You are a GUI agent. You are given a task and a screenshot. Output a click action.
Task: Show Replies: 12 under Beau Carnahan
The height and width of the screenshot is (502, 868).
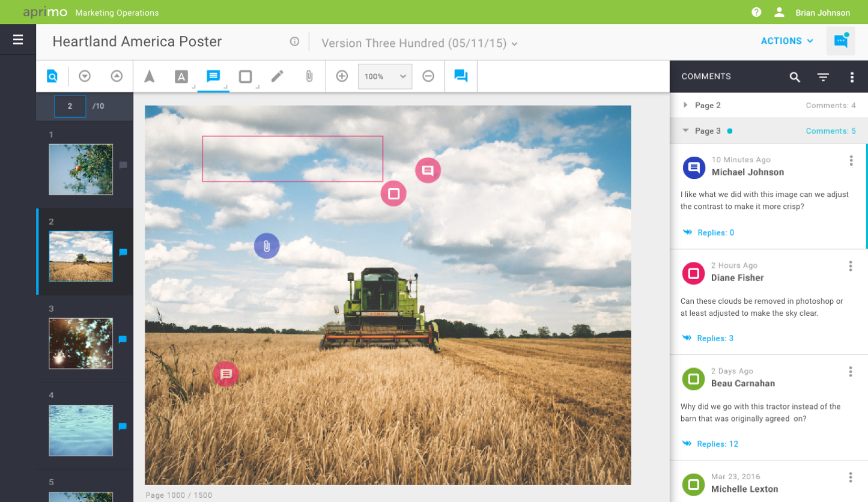[711, 444]
